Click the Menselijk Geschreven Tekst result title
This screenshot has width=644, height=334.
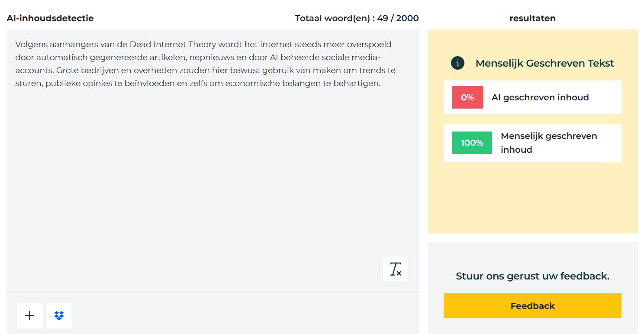[x=544, y=63]
